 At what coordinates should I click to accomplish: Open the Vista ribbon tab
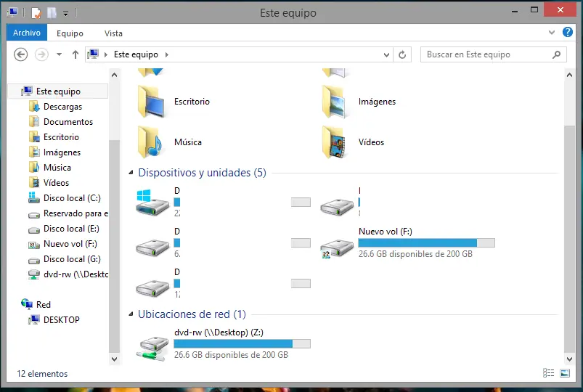[x=113, y=33]
